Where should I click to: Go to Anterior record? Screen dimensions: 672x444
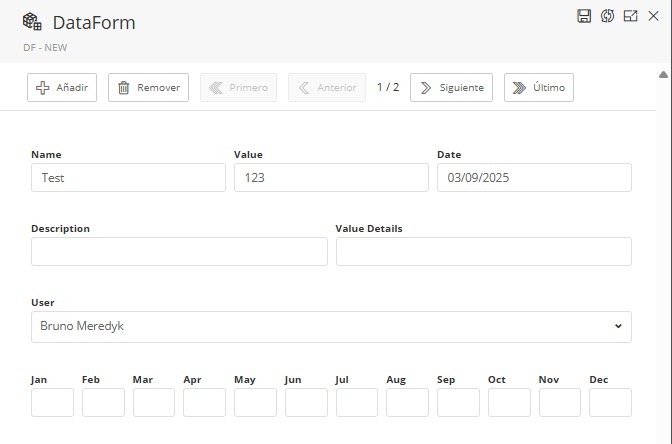coord(327,87)
